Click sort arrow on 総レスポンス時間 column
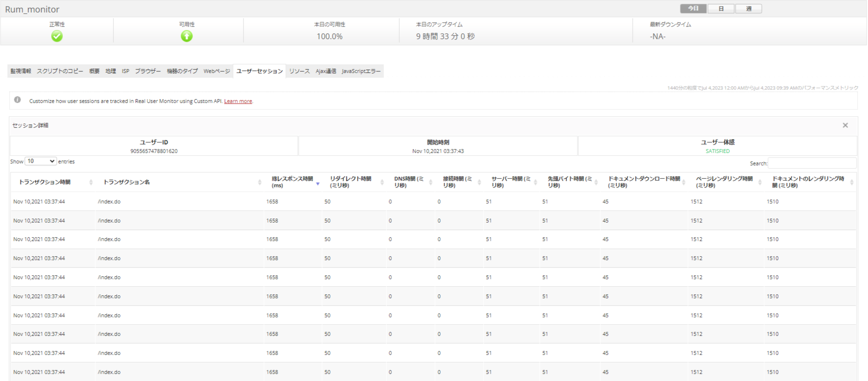The height and width of the screenshot is (381, 868). pos(318,183)
